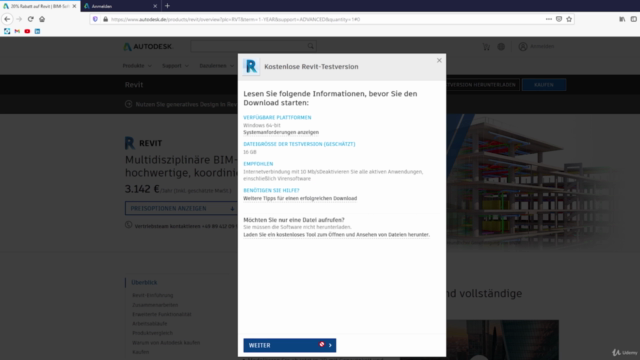Click the KAUFEN button

pyautogui.click(x=544, y=84)
